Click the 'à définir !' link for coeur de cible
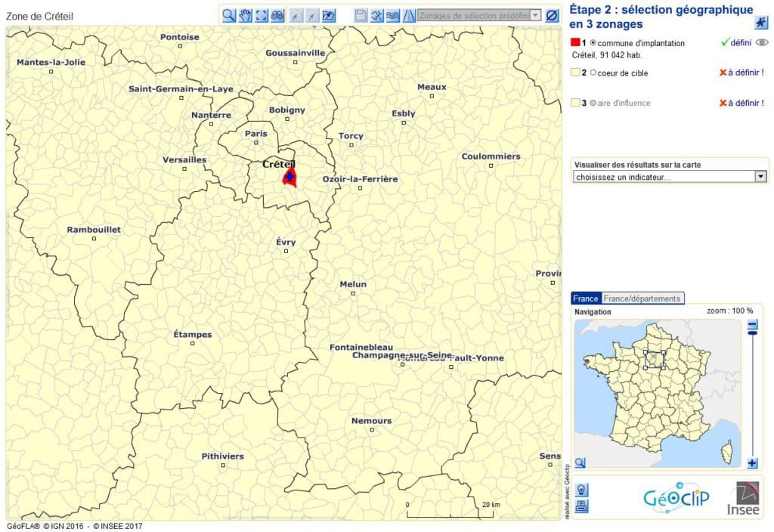The image size is (774, 532). 745,73
